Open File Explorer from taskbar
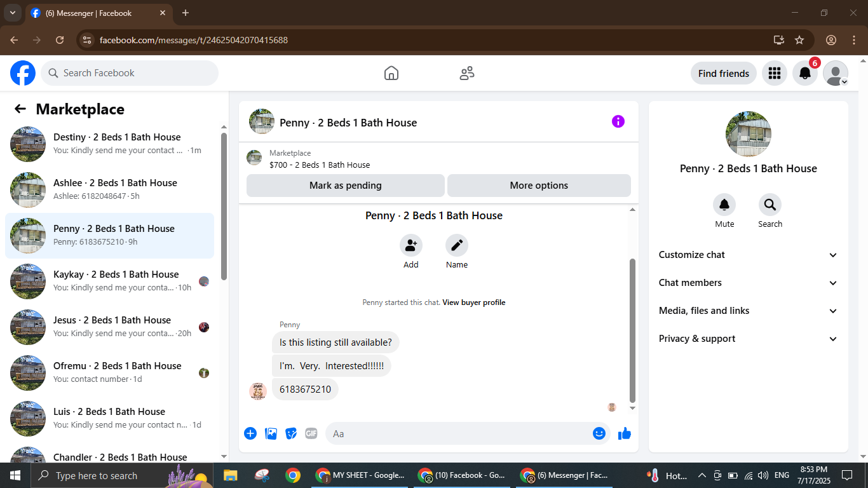 click(x=230, y=475)
